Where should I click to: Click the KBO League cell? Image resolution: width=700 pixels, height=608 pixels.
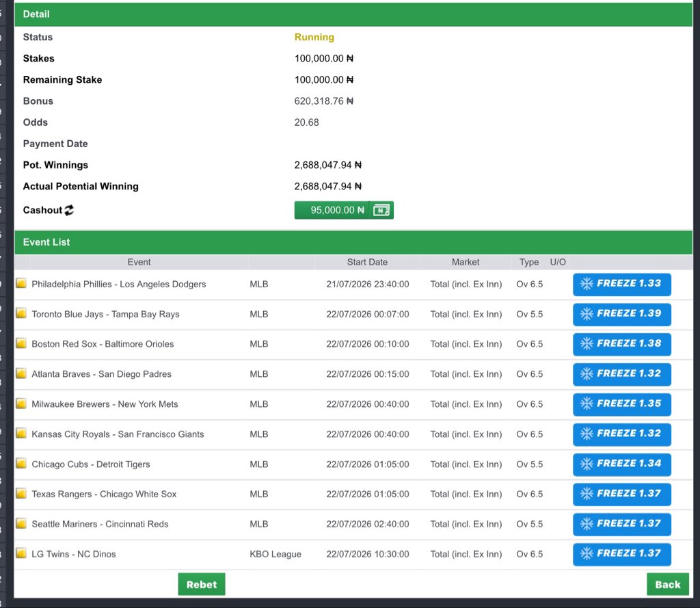275,554
